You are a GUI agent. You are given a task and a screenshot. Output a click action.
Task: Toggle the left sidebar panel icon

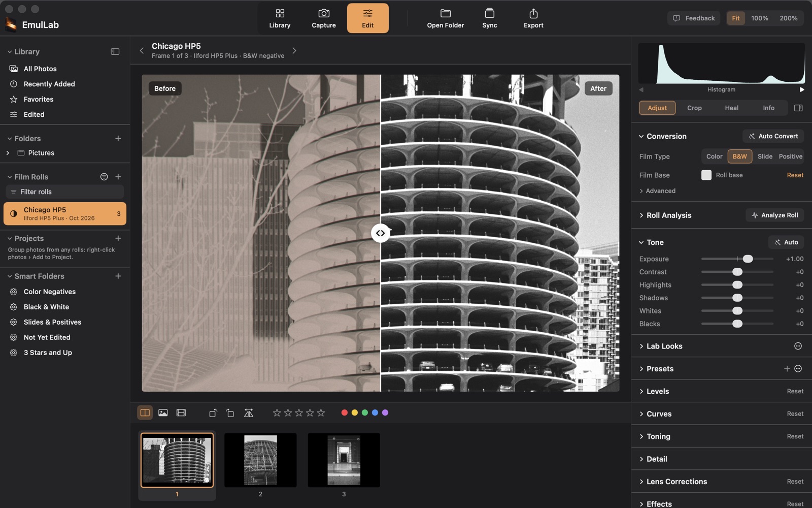(115, 52)
